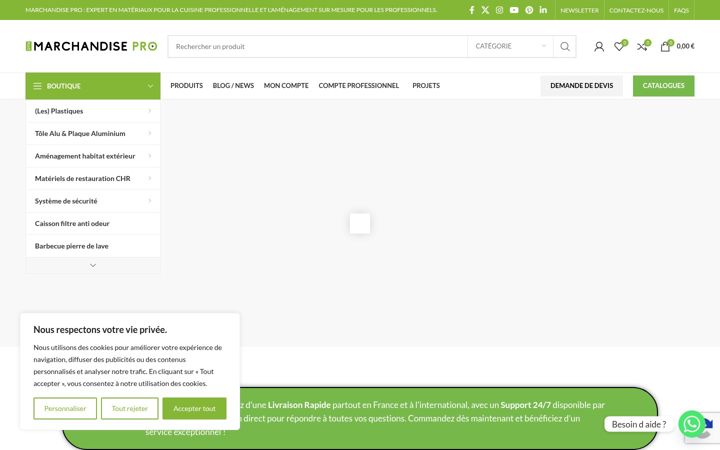
Task: Expand Aménagement habitat extérieur arrow
Action: [150, 156]
